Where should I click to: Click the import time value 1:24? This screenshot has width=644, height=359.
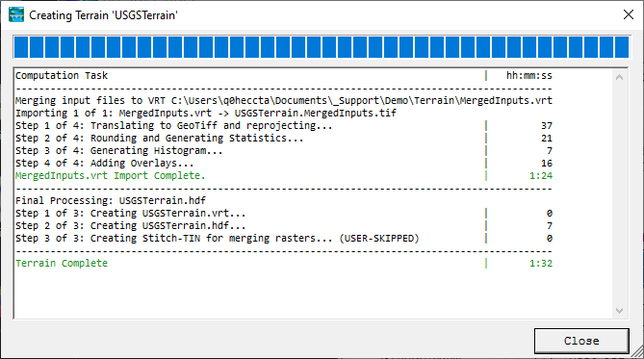[x=541, y=176]
